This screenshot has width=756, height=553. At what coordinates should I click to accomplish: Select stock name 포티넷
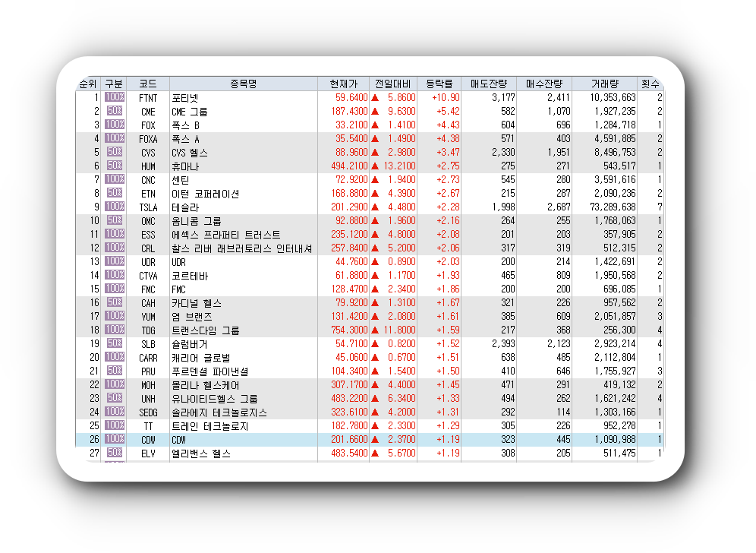point(185,98)
